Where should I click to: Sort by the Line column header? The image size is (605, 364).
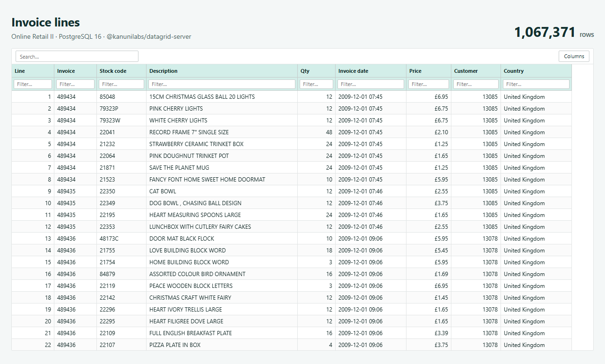(33, 71)
